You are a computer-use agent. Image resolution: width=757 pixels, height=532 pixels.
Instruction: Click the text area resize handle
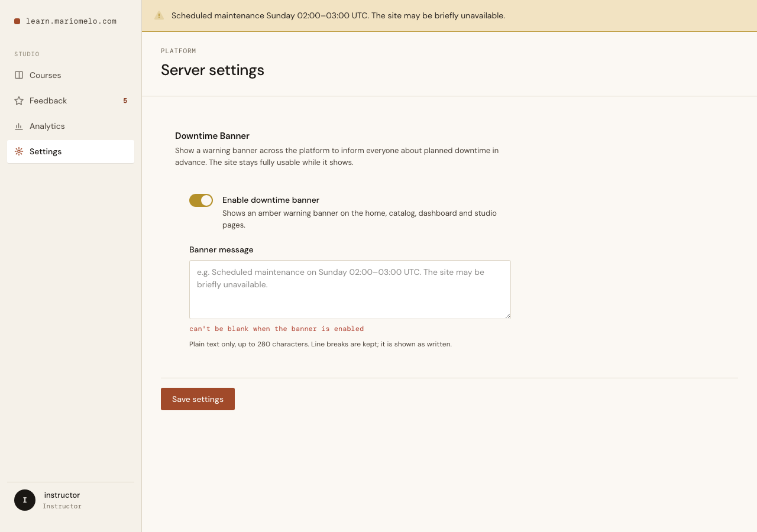tap(507, 315)
